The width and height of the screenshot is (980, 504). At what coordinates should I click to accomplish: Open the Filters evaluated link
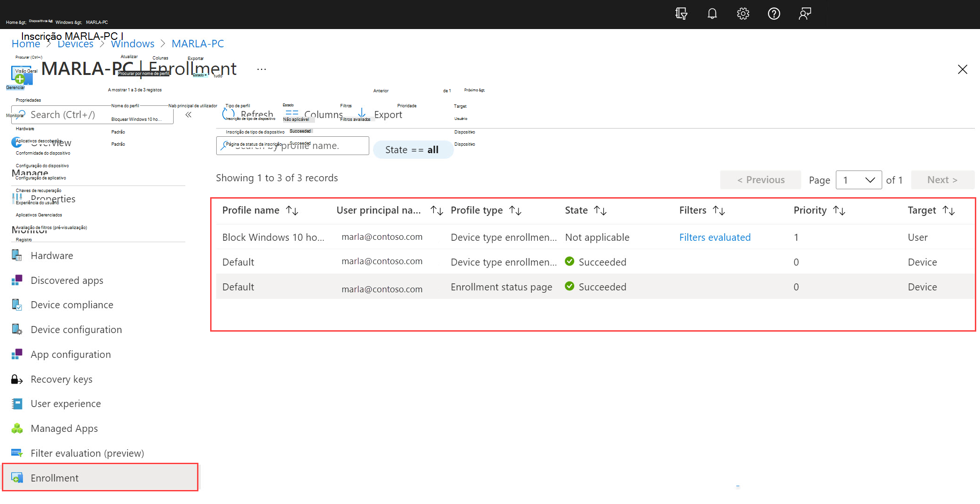click(x=715, y=237)
